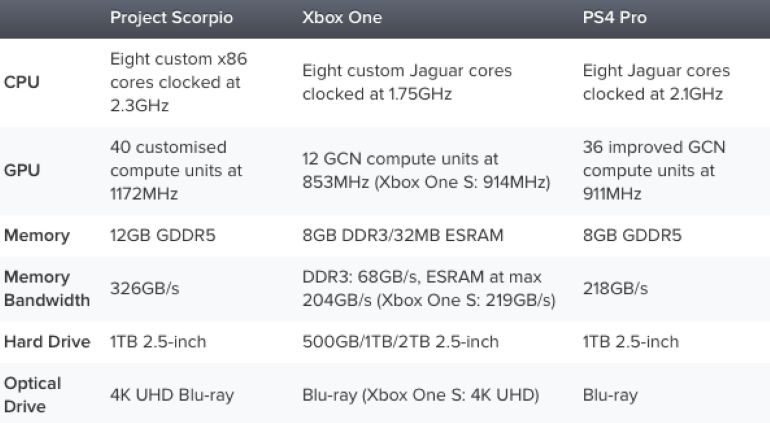Select the 36 improved GCN compute units cell

point(654,170)
